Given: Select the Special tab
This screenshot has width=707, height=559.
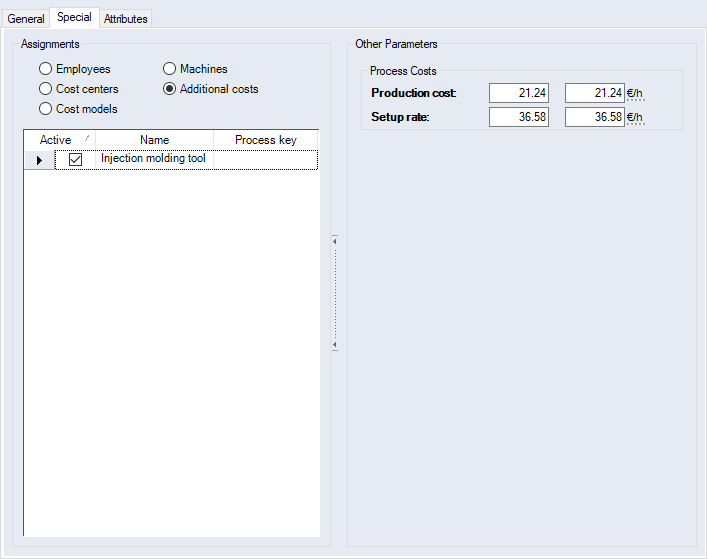Looking at the screenshot, I should [x=74, y=17].
